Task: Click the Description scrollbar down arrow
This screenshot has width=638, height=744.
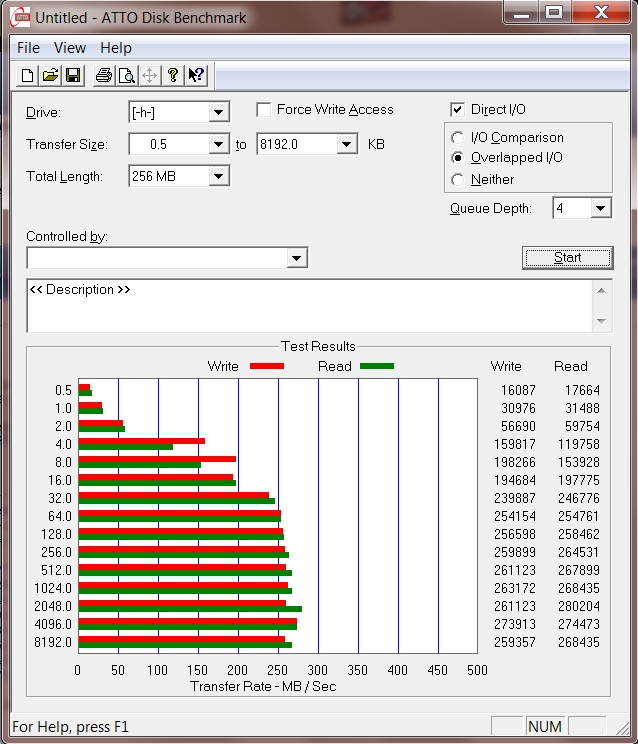Action: 601,321
